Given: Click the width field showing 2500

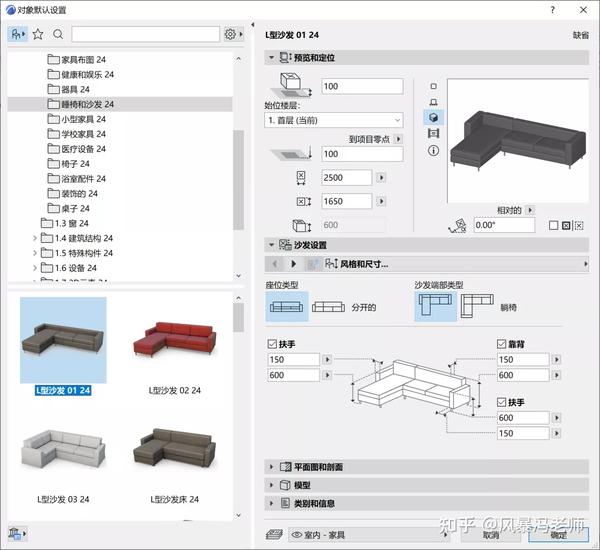Looking at the screenshot, I should tap(347, 178).
